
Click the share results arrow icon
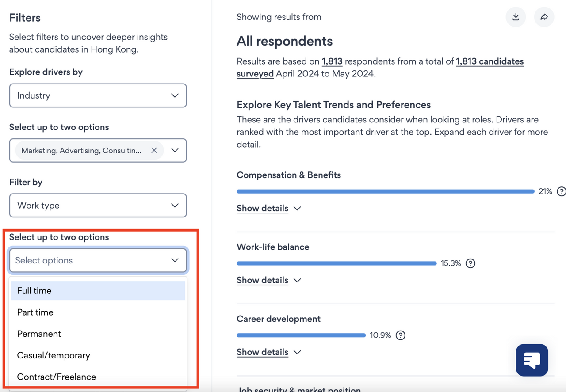[544, 17]
